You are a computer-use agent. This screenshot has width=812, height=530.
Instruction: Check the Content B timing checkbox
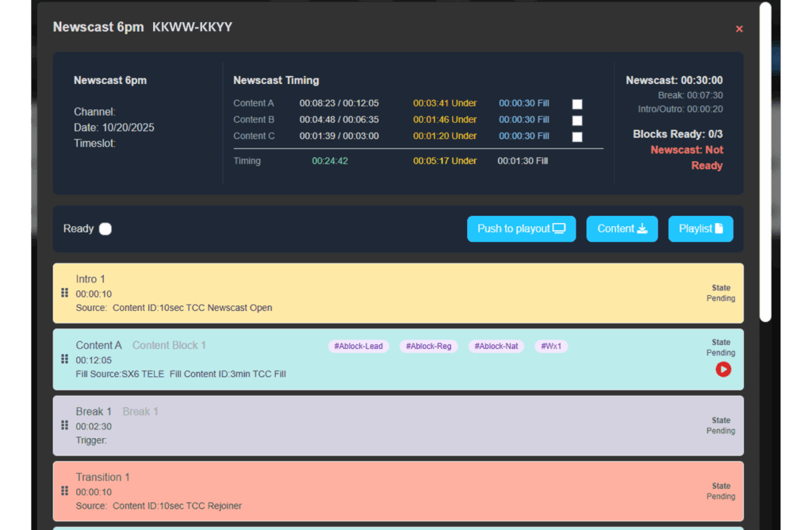[577, 121]
